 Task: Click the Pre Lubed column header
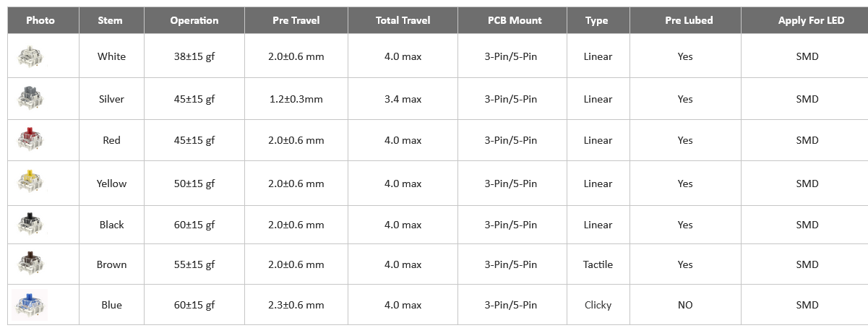point(685,20)
